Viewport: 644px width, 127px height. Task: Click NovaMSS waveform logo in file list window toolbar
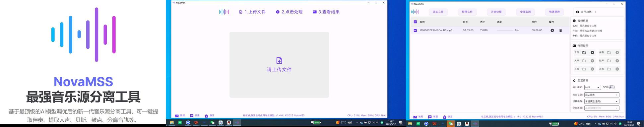pyautogui.click(x=415, y=12)
